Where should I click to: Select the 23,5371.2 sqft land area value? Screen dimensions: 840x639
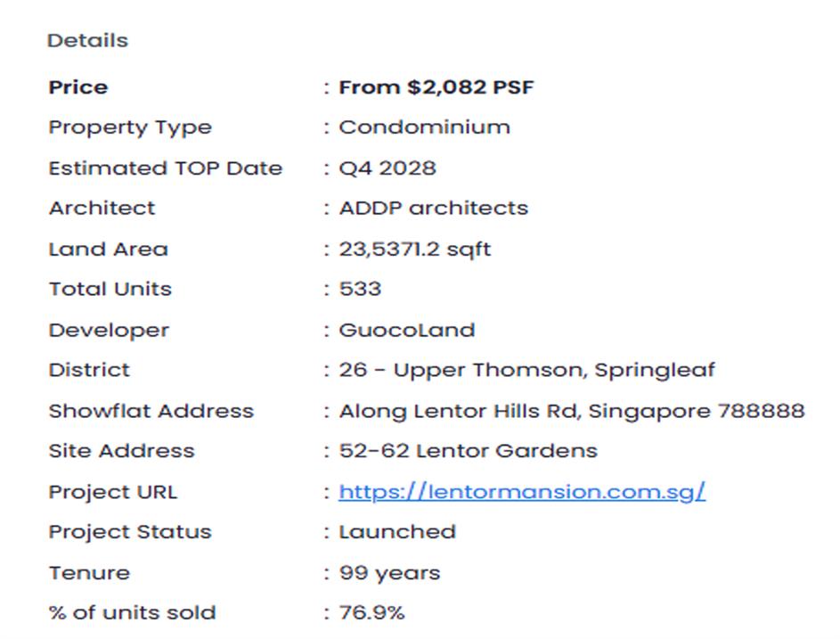tap(414, 249)
